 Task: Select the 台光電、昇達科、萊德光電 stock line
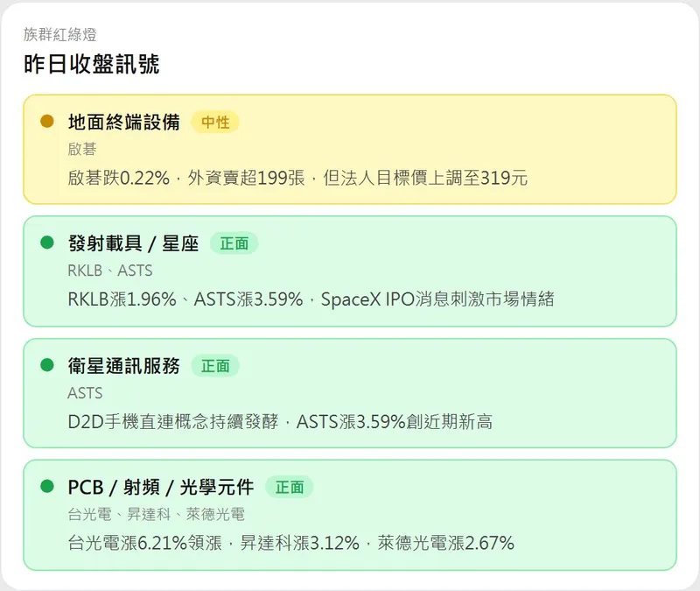pos(156,514)
